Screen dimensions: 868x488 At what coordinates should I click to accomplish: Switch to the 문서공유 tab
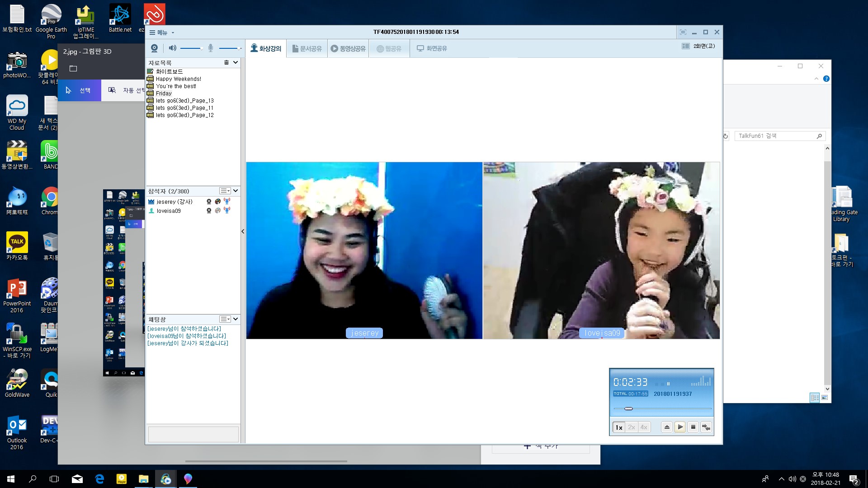click(x=307, y=48)
